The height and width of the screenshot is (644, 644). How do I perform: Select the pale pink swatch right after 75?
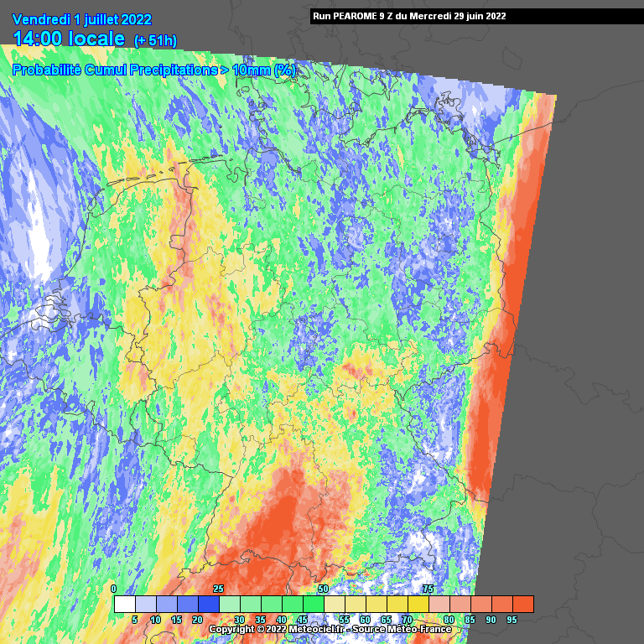coord(439,604)
